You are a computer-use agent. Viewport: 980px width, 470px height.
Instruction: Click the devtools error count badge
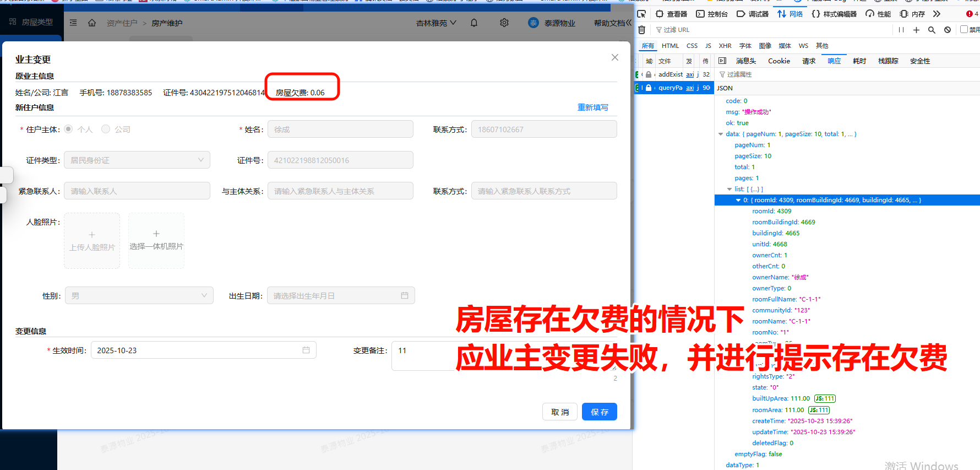pyautogui.click(x=972, y=14)
